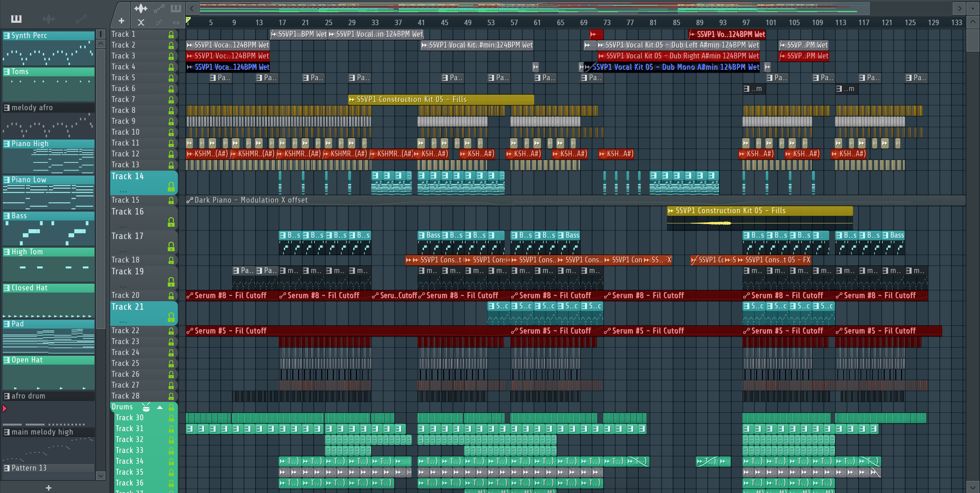Click the crossfade X icon
This screenshot has width=980, height=493.
pos(141,22)
